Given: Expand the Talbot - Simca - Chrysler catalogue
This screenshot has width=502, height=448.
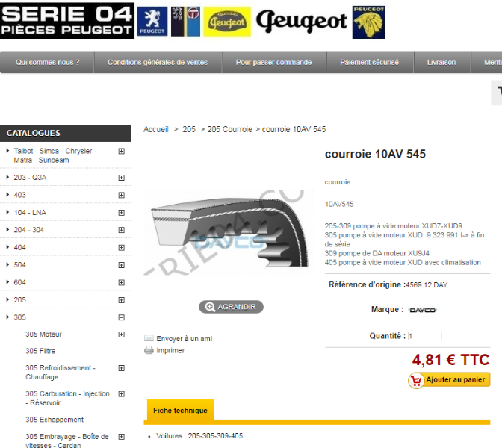Looking at the screenshot, I should (121, 151).
